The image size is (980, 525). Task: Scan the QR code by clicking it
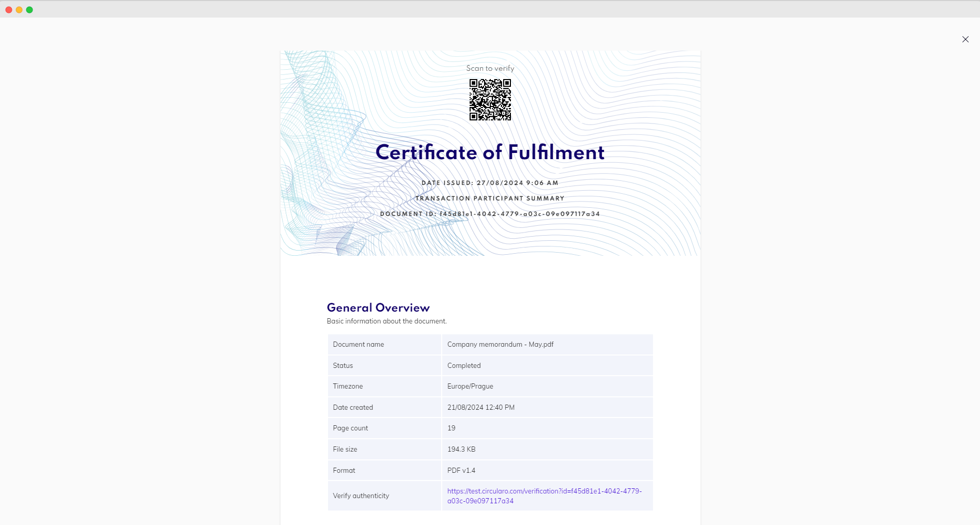[x=490, y=100]
